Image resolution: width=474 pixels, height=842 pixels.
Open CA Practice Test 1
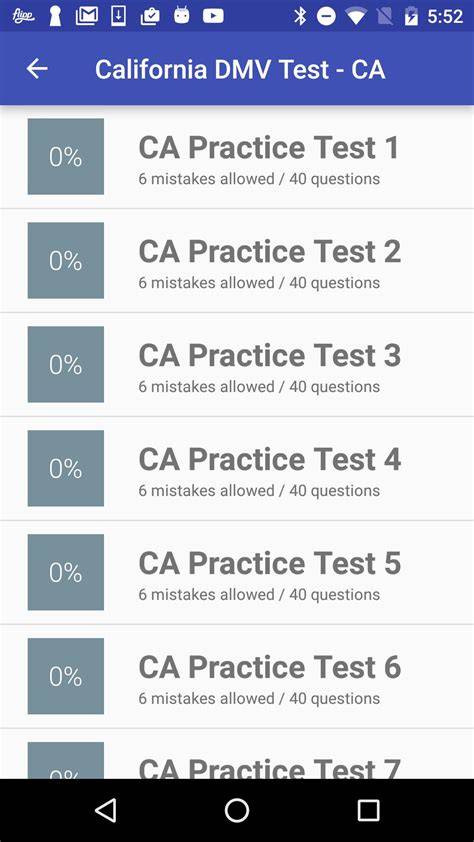pyautogui.click(x=237, y=157)
